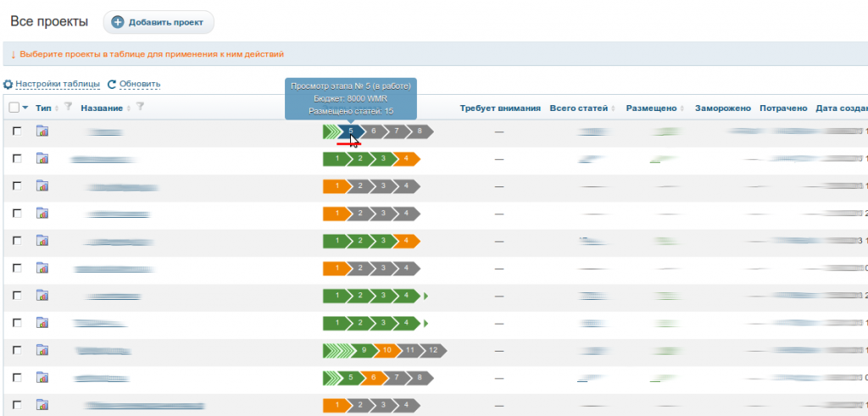Tick the checkbox of the orange stage 6 row
Image resolution: width=868 pixels, height=416 pixels.
pyautogui.click(x=17, y=378)
